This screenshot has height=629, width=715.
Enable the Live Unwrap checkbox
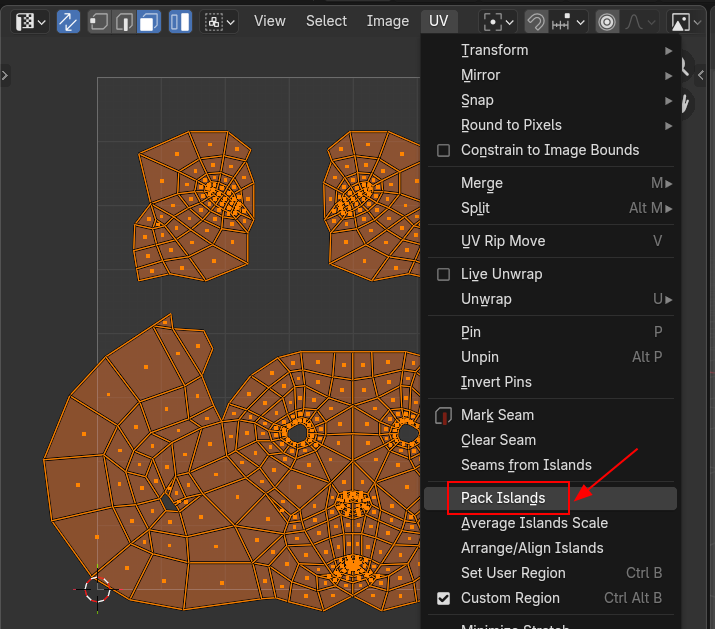point(443,275)
